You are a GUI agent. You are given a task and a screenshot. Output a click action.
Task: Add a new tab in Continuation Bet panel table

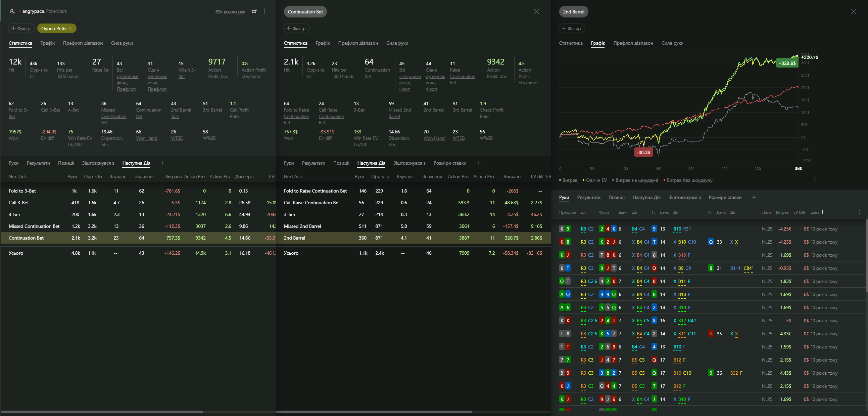tap(479, 163)
